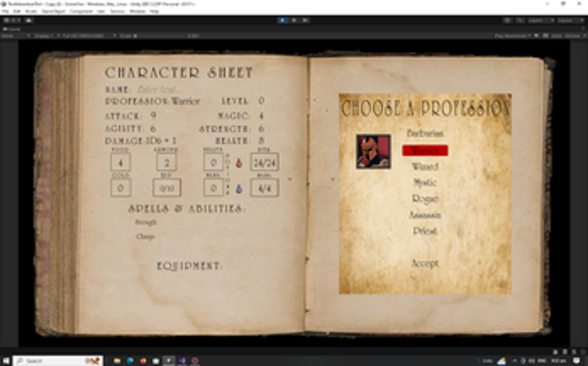Click the cloud services icon in toolbar
The image size is (588, 366).
pyautogui.click(x=29, y=20)
